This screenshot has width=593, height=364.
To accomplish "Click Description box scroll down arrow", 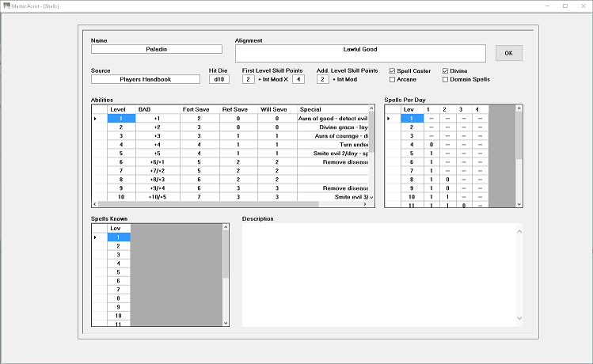I will click(519, 318).
